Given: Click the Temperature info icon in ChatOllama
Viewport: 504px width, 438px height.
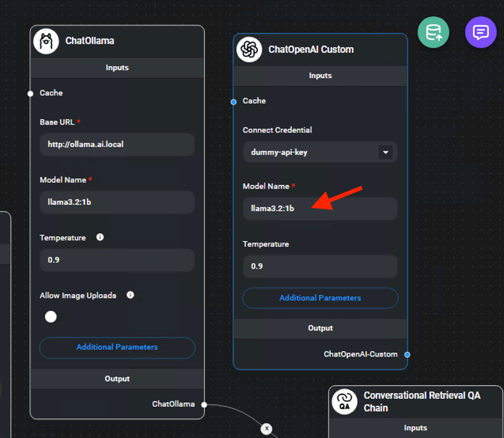Looking at the screenshot, I should pyautogui.click(x=100, y=237).
